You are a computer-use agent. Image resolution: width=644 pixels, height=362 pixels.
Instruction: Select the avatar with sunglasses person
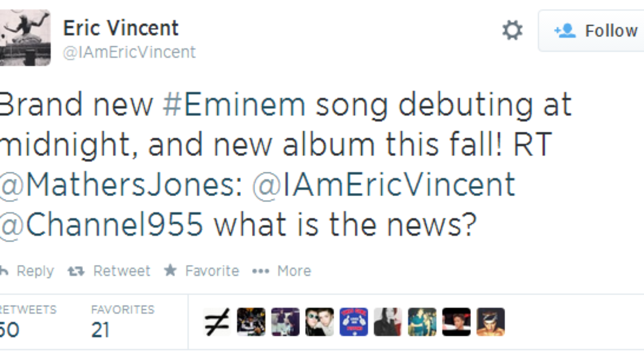tap(319, 322)
